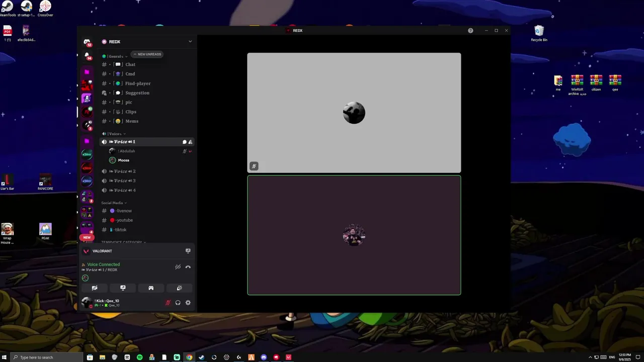
Task: Open Discord direct messages home icon
Action: pos(87,42)
